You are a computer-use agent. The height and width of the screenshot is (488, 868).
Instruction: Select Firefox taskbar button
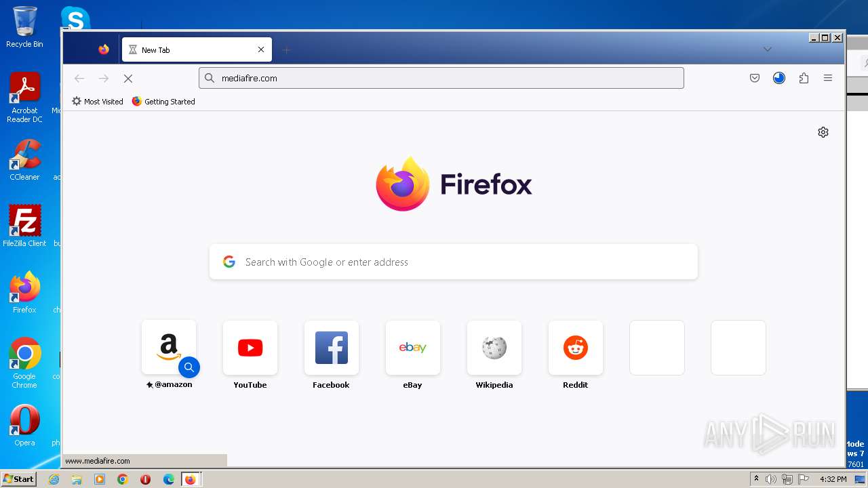tap(191, 479)
